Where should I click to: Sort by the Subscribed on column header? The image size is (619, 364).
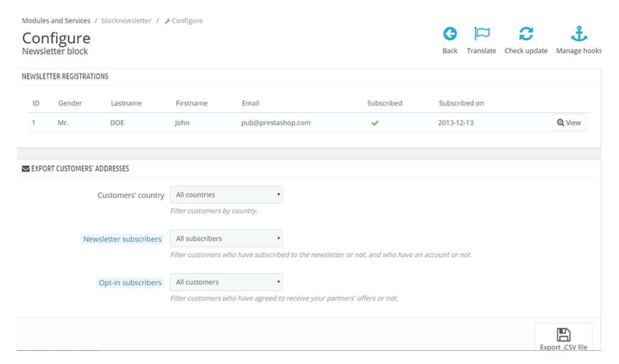(461, 103)
